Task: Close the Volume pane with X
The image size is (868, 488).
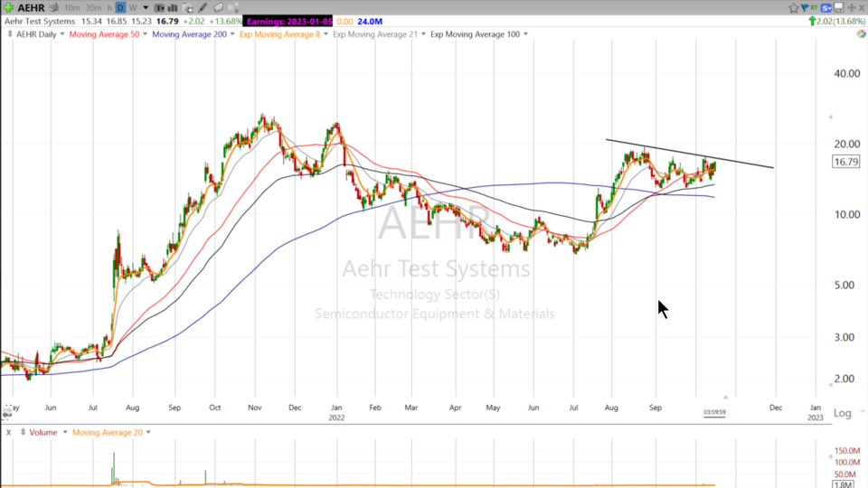Action: coord(8,433)
